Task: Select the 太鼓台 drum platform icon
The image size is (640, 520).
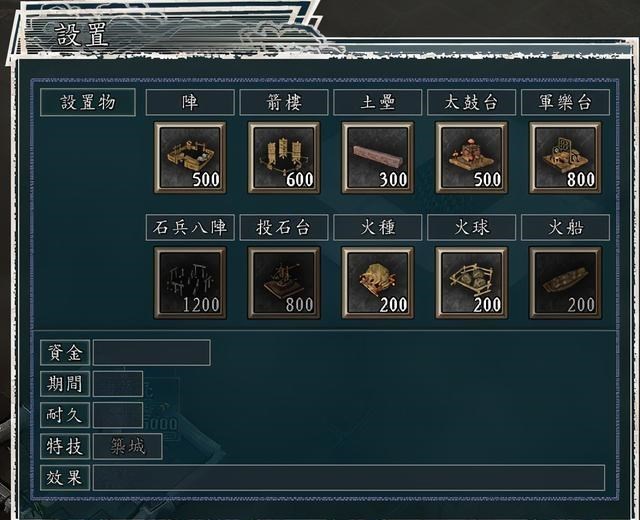Action: tap(471, 158)
